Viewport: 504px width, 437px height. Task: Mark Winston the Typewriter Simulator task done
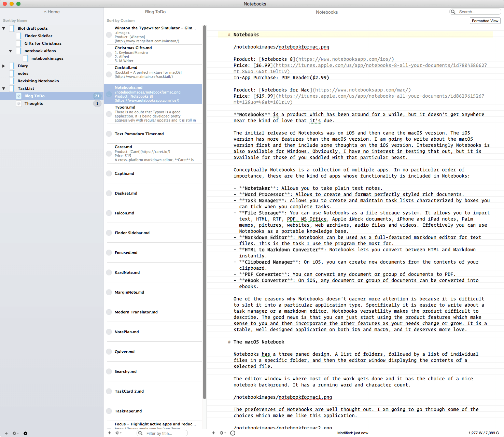click(109, 35)
